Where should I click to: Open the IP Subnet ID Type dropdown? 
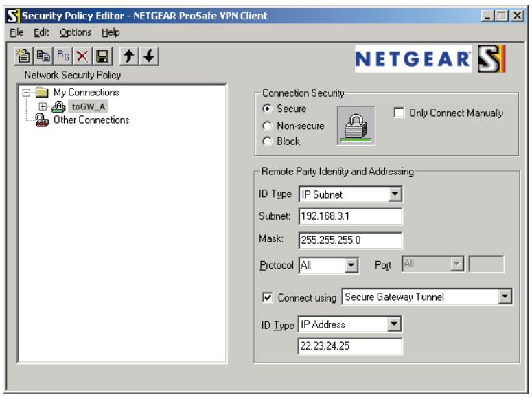pos(395,194)
